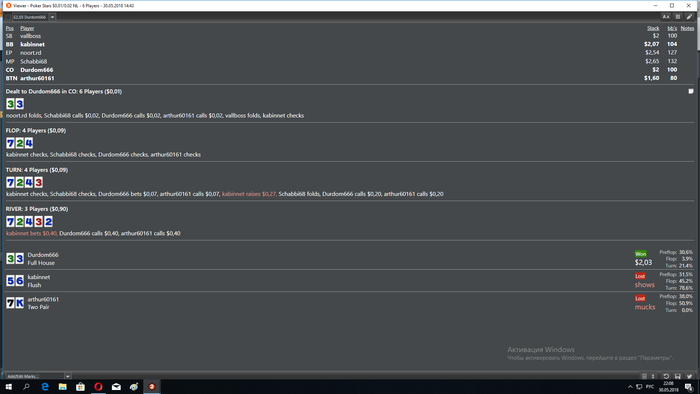
Task: Click the bb's column header
Action: click(672, 28)
